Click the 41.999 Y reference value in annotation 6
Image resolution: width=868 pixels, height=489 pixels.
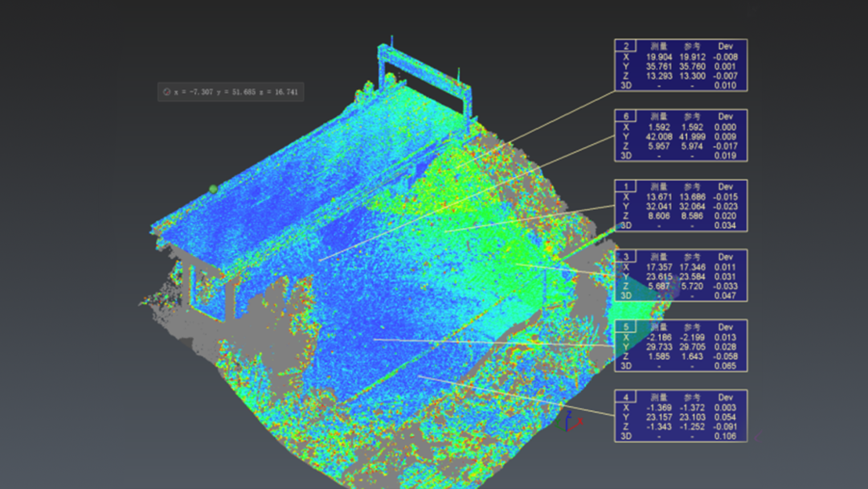pos(692,137)
